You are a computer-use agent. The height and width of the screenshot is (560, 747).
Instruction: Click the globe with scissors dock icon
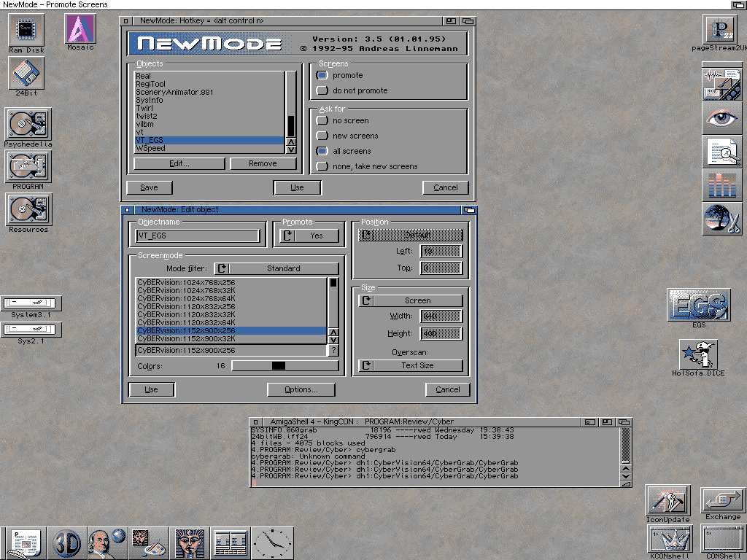(722, 219)
